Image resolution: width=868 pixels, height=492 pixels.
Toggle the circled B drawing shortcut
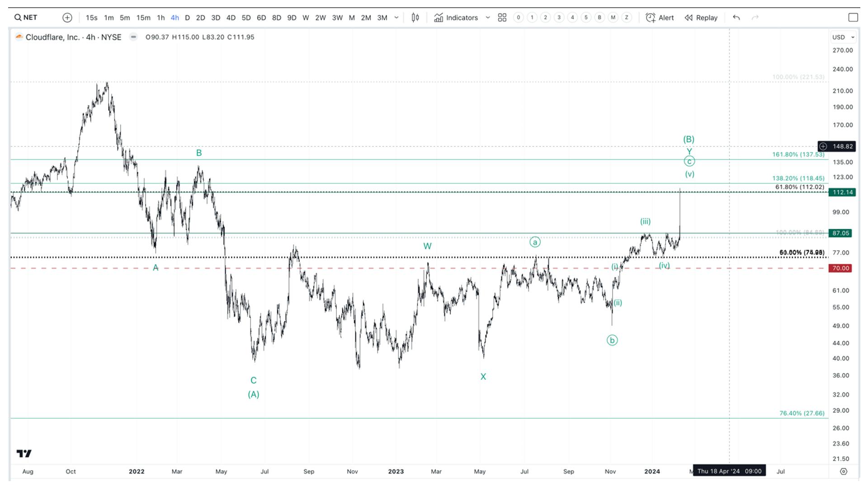tap(599, 18)
